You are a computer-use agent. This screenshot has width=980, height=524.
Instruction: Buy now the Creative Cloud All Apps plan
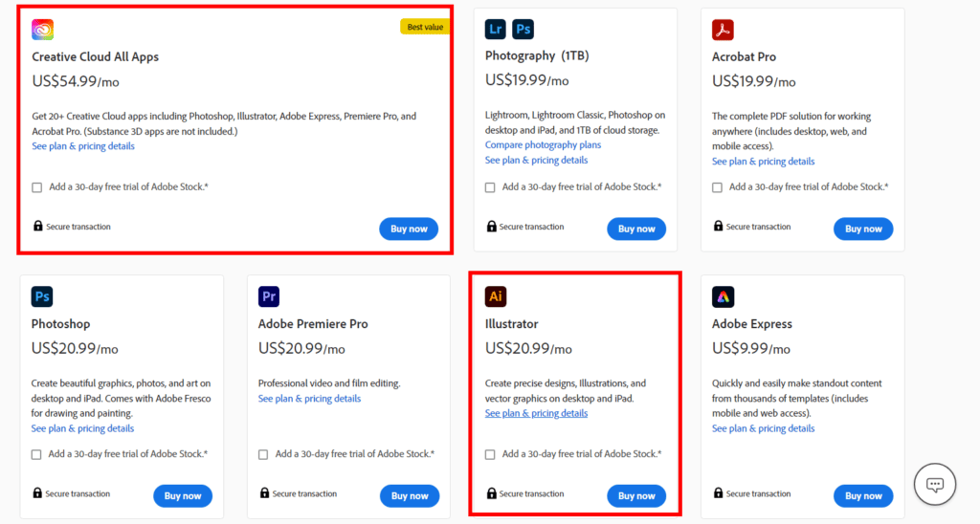point(409,229)
